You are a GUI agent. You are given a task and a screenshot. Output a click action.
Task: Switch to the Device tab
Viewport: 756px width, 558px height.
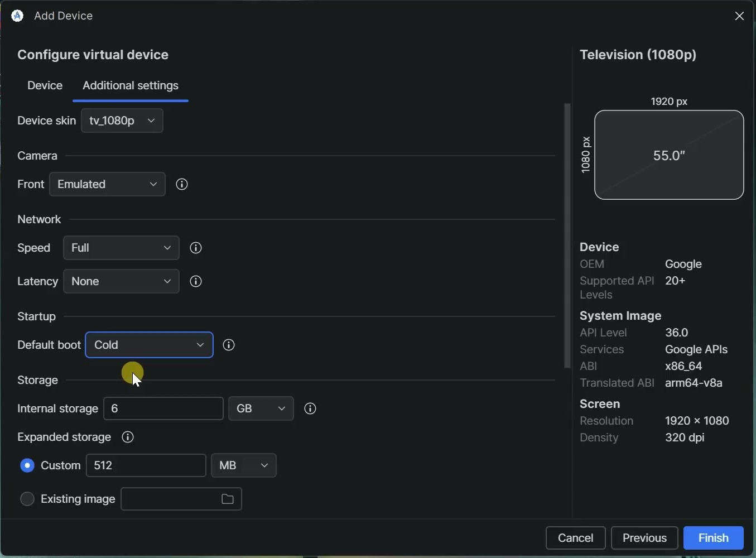point(45,86)
